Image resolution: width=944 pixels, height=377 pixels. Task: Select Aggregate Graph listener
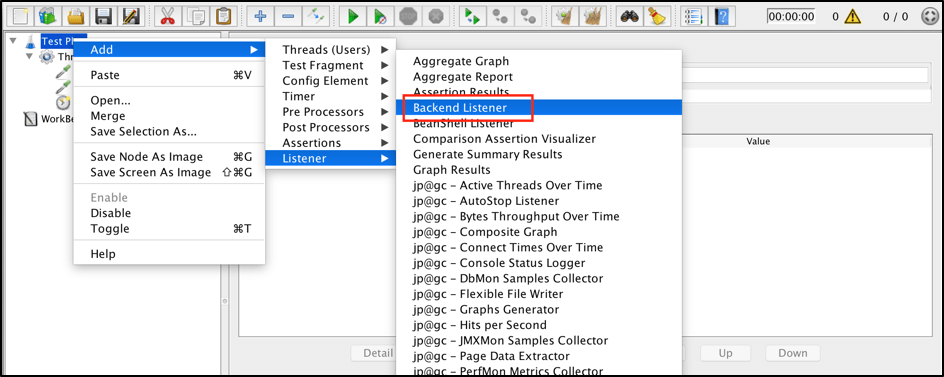(x=539, y=61)
